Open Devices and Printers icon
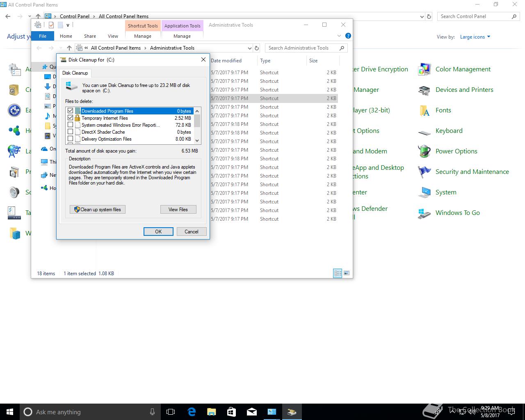 point(424,90)
